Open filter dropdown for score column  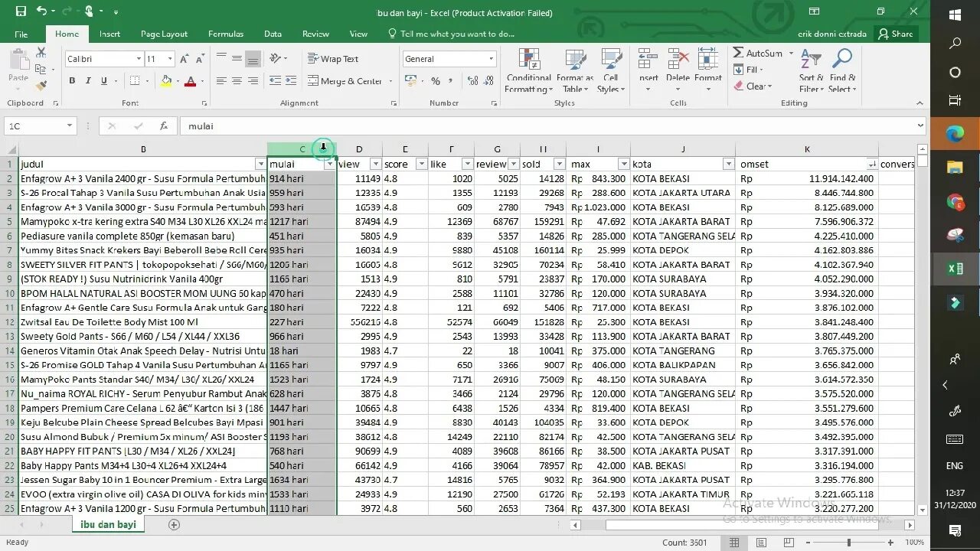(x=421, y=165)
